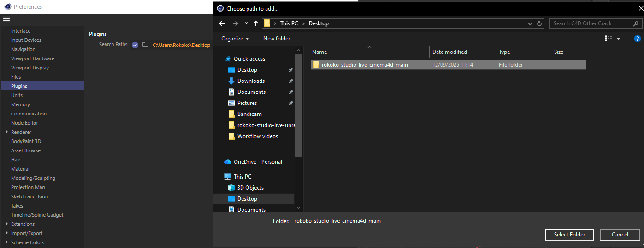Open Asset Browser preferences section
The image size is (644, 248).
[27, 150]
